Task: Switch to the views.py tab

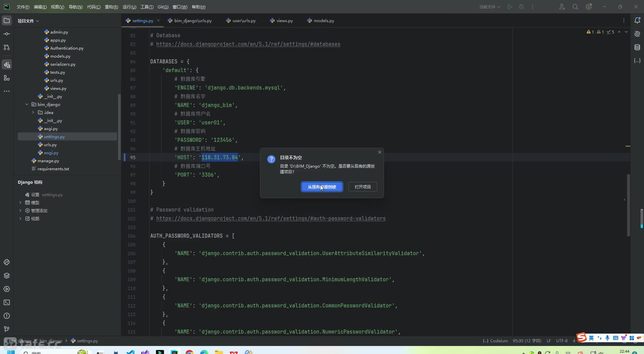Action: pos(281,20)
